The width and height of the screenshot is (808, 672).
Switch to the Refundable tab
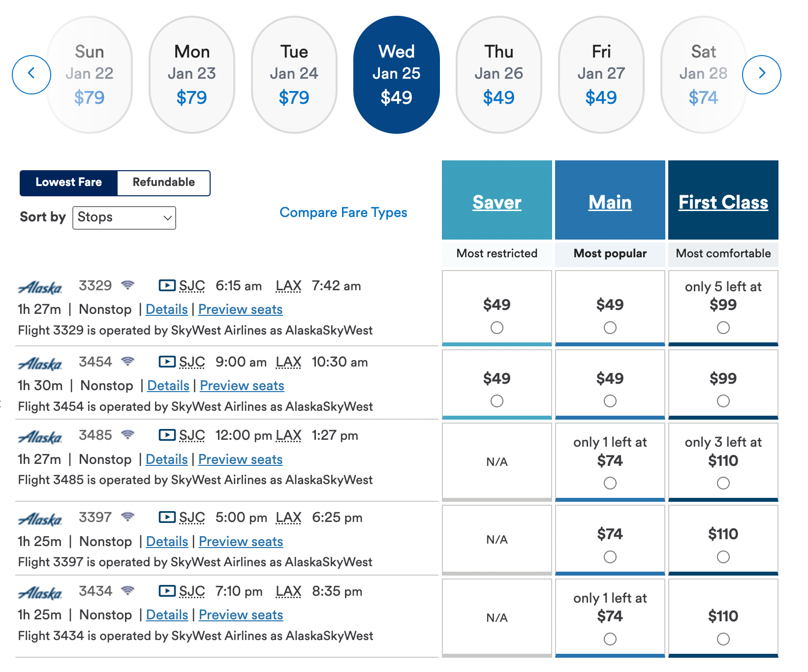coord(163,183)
